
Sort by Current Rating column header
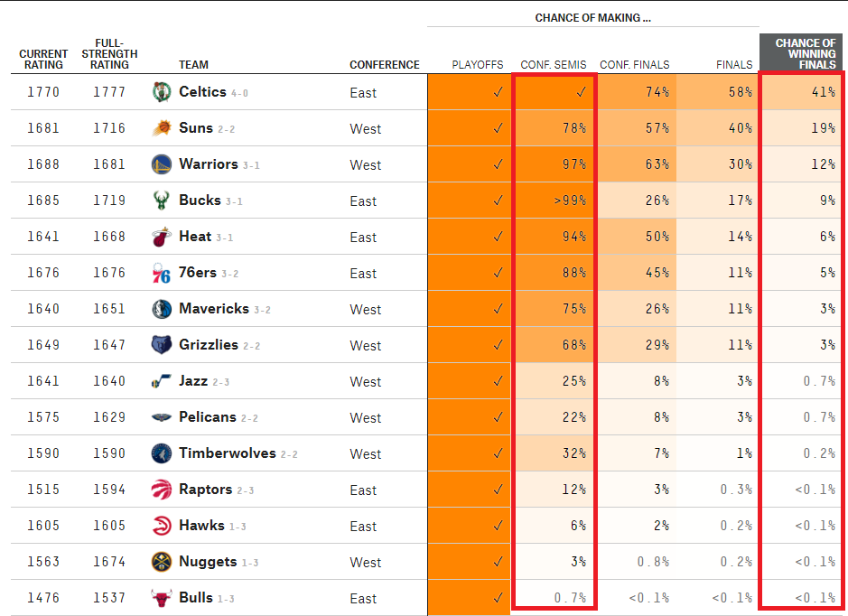point(43,59)
